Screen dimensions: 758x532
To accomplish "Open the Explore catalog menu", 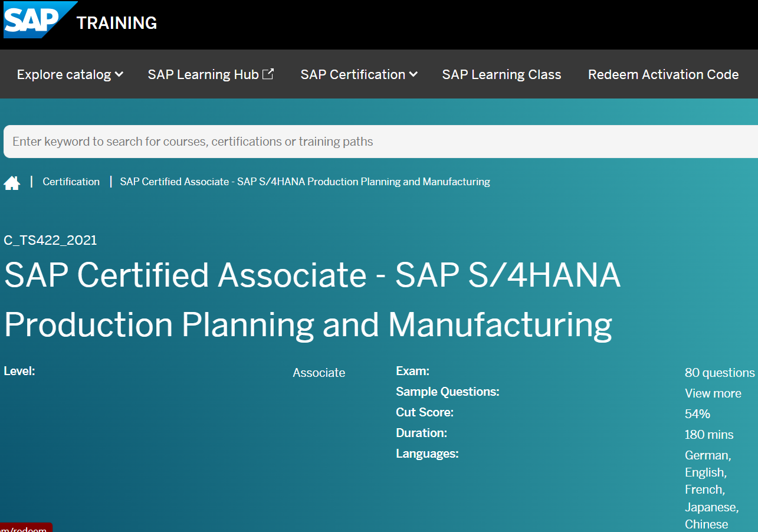I will click(70, 74).
